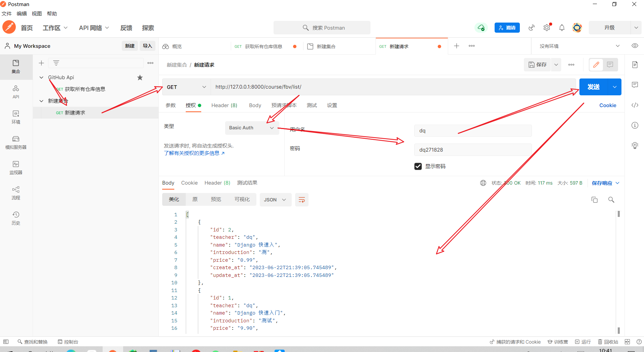Open the notifications bell
644x352 pixels.
click(562, 28)
